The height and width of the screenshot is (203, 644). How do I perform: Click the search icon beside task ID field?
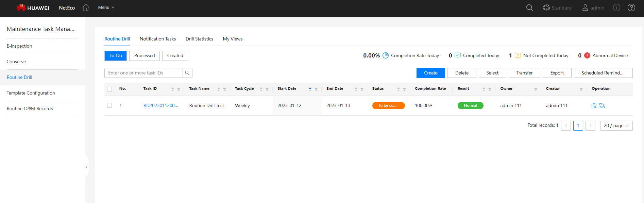click(x=187, y=73)
